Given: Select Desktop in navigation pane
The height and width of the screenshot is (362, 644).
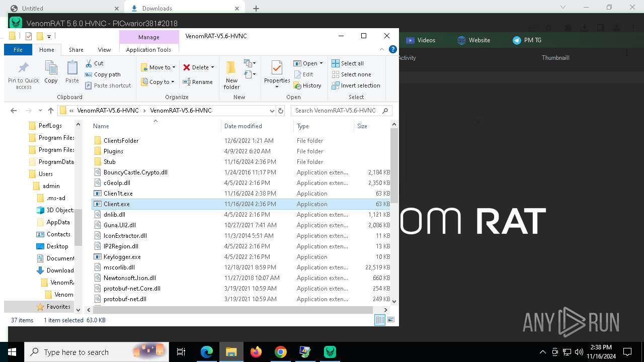Looking at the screenshot, I should [x=57, y=246].
